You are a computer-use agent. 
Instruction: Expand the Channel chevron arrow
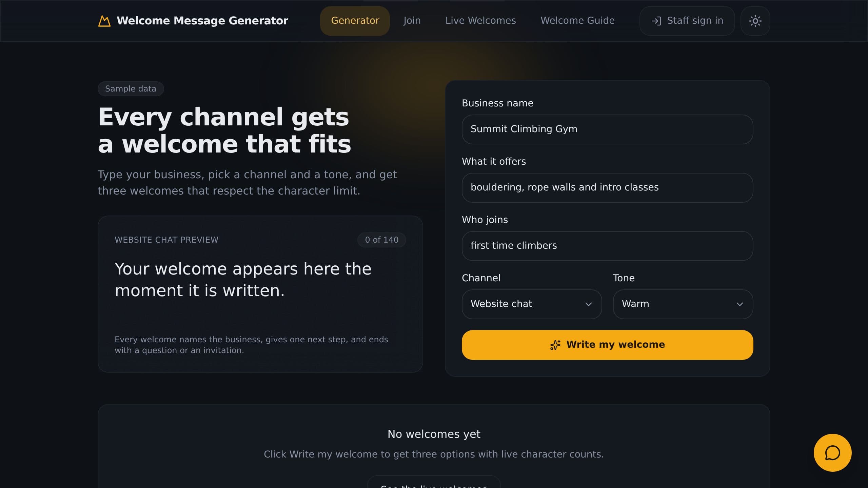click(589, 304)
